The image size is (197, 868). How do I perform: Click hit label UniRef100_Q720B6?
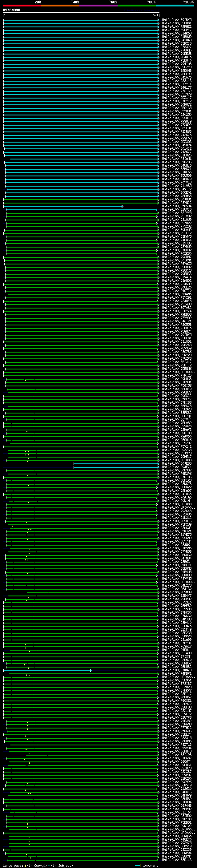(x=176, y=514)
